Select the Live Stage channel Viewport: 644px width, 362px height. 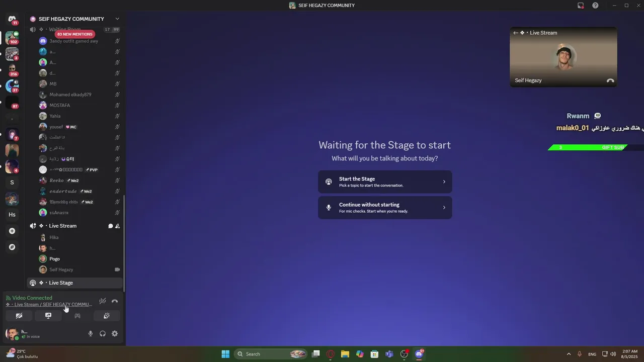(x=75, y=283)
